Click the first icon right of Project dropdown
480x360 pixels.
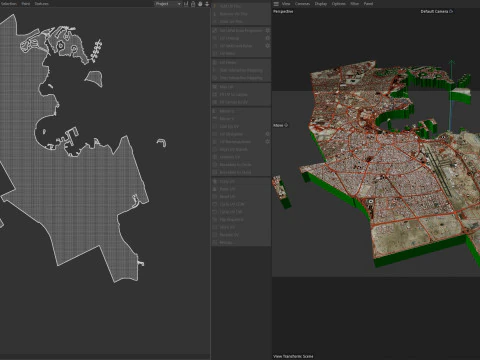(186, 4)
